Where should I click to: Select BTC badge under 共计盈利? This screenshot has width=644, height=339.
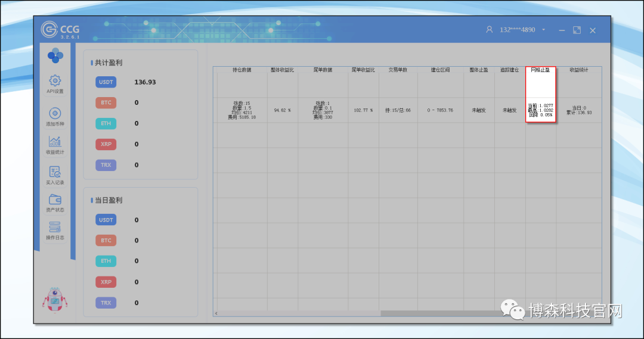(x=106, y=102)
